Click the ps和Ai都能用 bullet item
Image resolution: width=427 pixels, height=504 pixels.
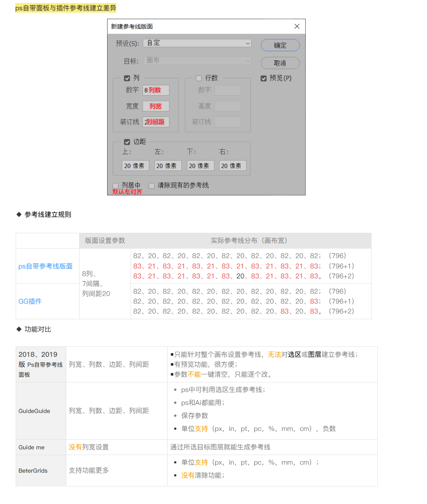(203, 403)
